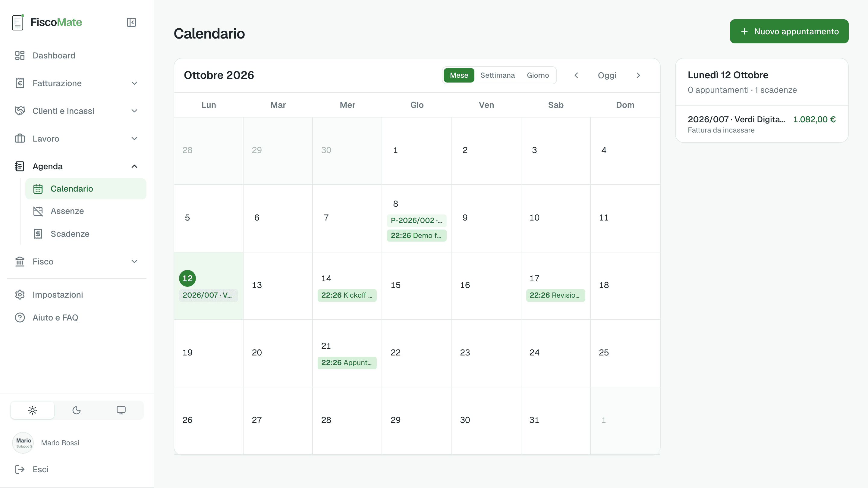868x488 pixels.
Task: Expand the Lavoro section chevron
Action: coord(134,139)
